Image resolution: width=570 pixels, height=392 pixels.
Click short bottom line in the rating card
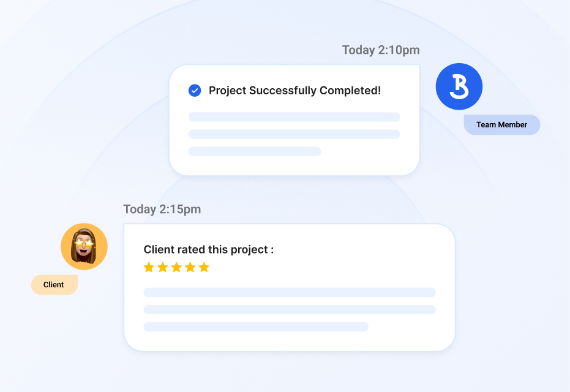[256, 327]
